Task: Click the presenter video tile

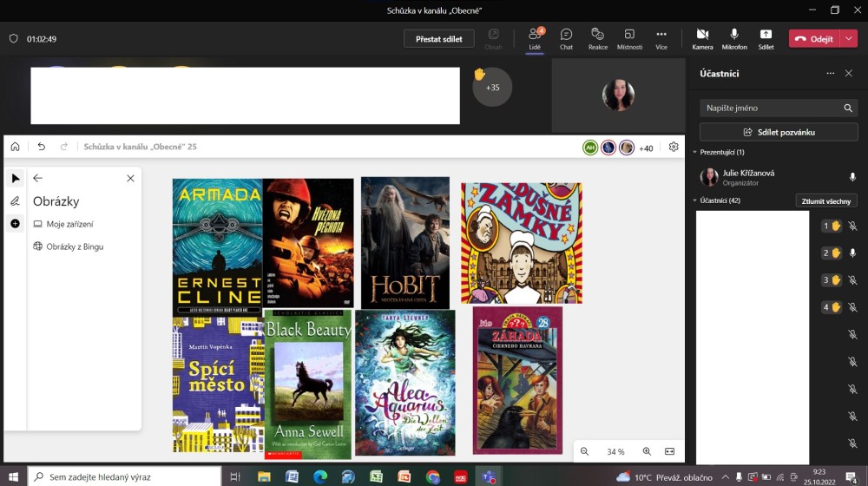Action: point(618,95)
